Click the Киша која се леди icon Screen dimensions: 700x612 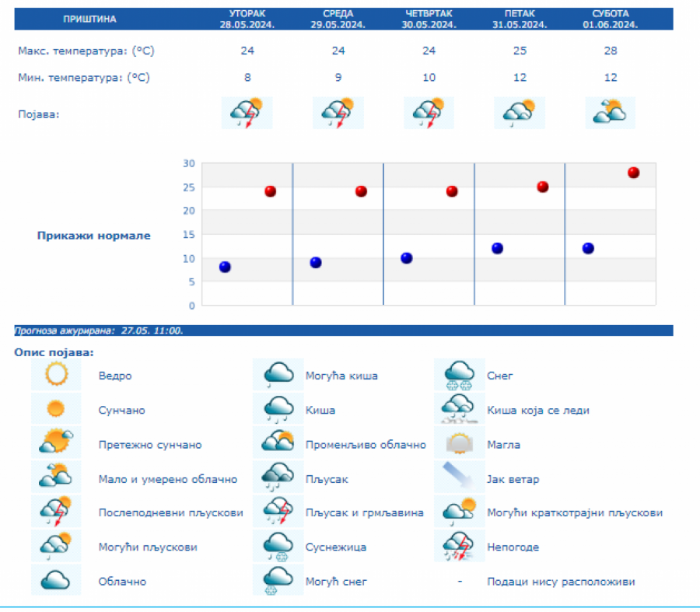point(460,410)
